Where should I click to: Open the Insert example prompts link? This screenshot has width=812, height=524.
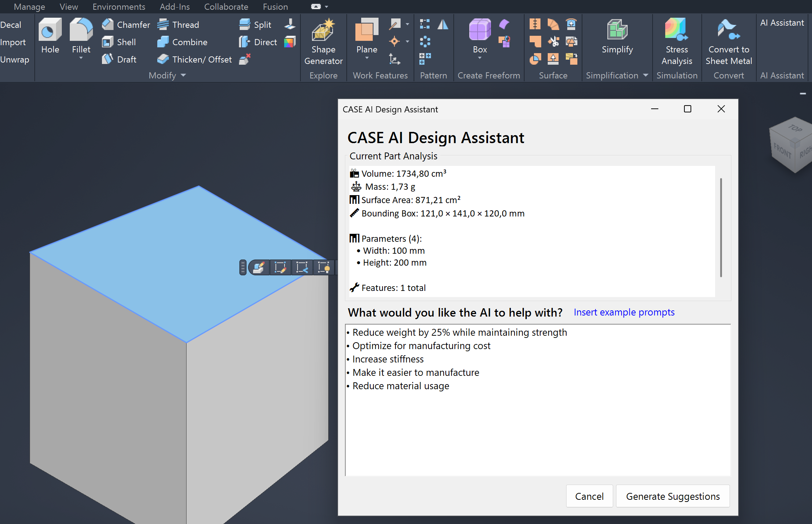[x=624, y=312]
